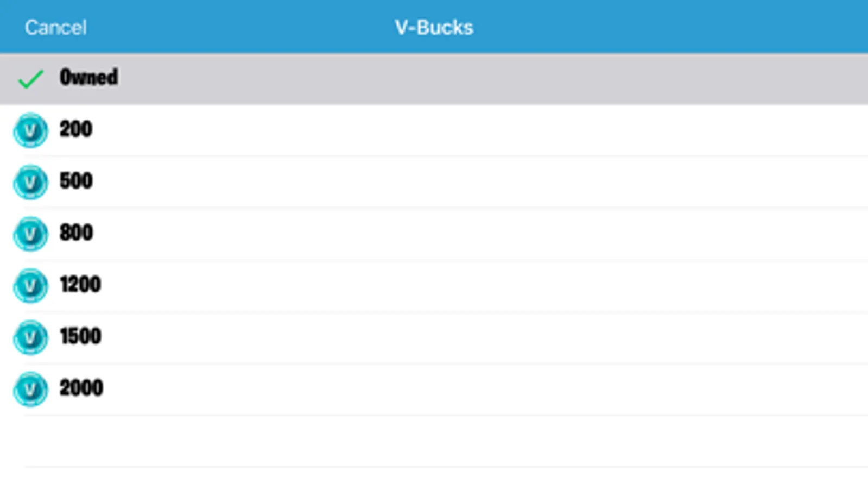Select the Owned option label
The width and height of the screenshot is (868, 489).
click(x=88, y=77)
